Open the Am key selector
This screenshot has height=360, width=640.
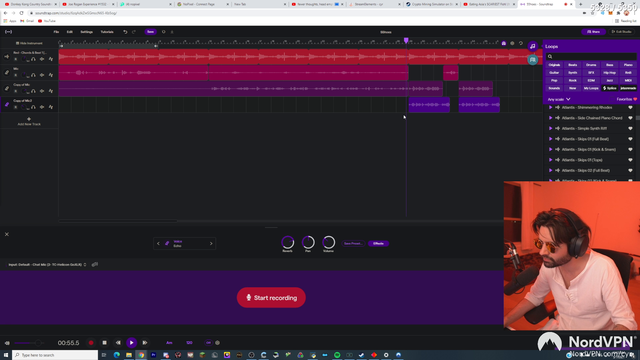tap(169, 343)
